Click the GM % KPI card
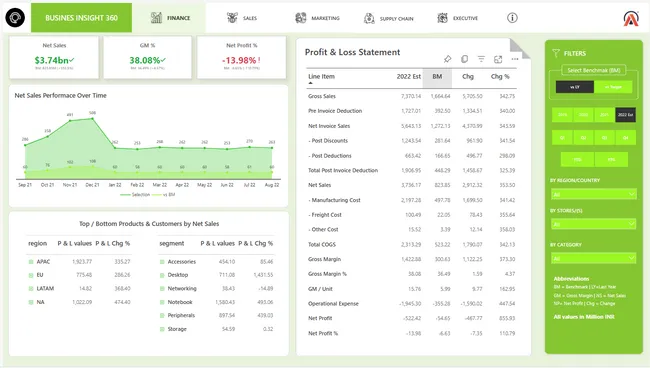This screenshot has height=368, width=650. (147, 57)
